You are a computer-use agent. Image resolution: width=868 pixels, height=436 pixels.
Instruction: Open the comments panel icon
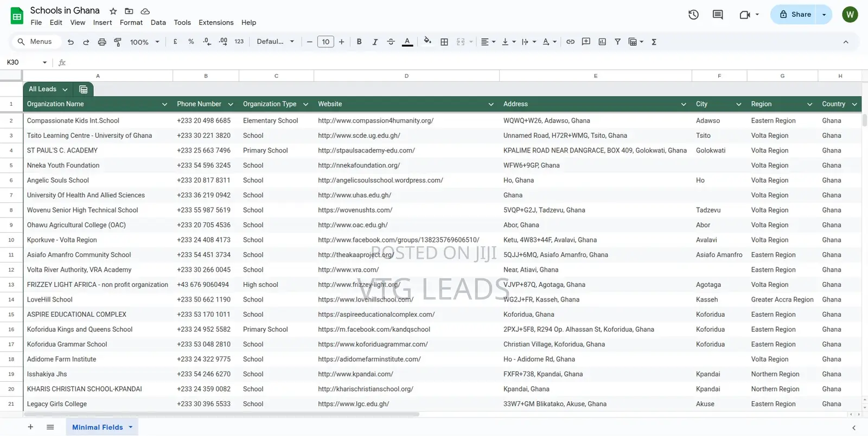click(718, 15)
